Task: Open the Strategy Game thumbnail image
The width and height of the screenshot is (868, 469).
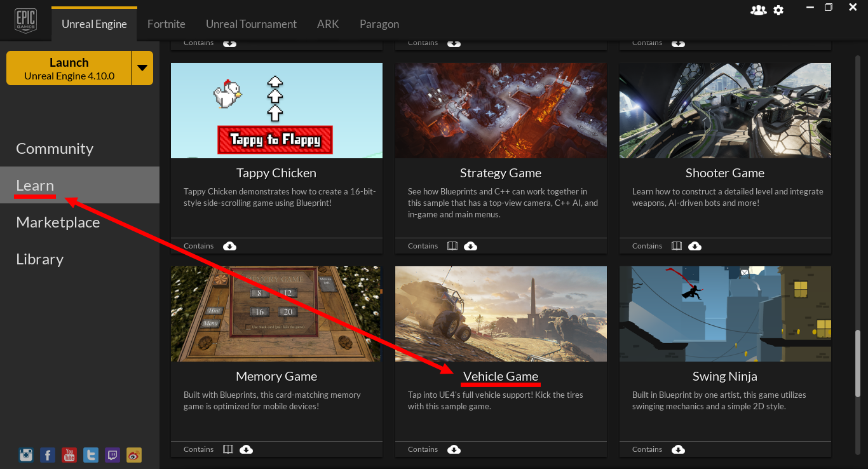Action: 501,111
